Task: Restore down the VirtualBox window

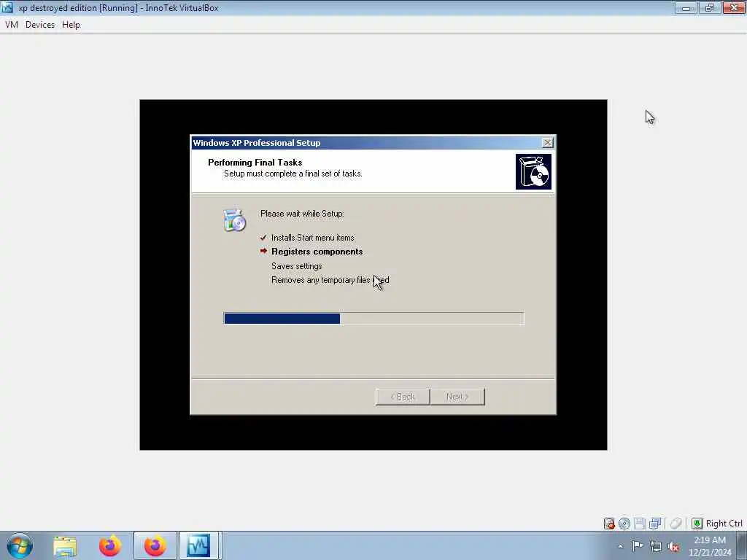Action: click(709, 7)
